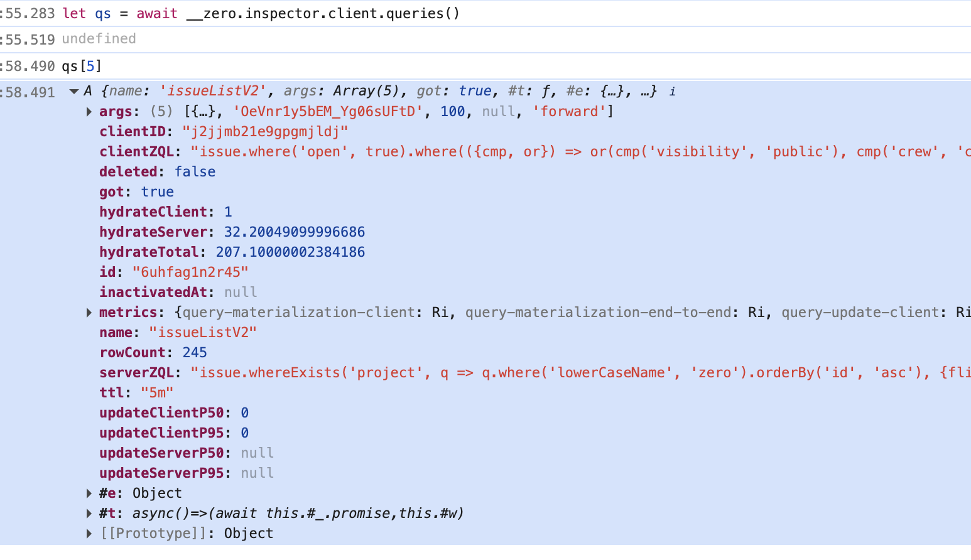Click the deleted false value
The height and width of the screenshot is (560, 971).
click(x=195, y=172)
